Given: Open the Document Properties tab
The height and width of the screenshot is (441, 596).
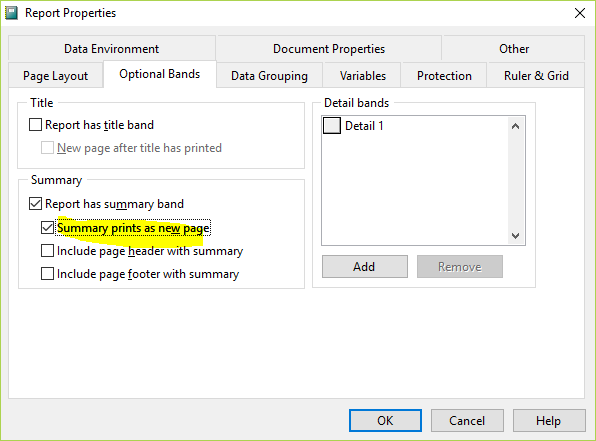Looking at the screenshot, I should point(329,49).
